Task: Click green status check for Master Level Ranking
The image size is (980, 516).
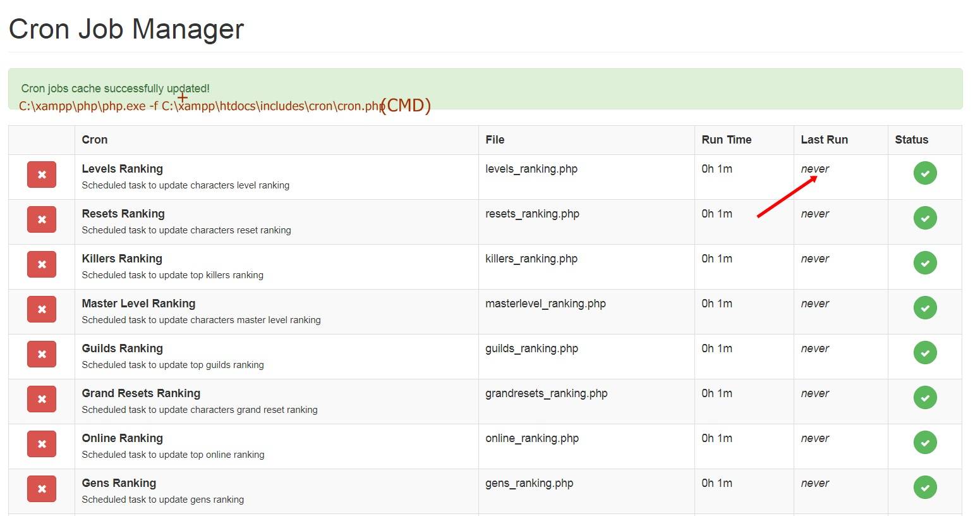Action: pyautogui.click(x=925, y=308)
